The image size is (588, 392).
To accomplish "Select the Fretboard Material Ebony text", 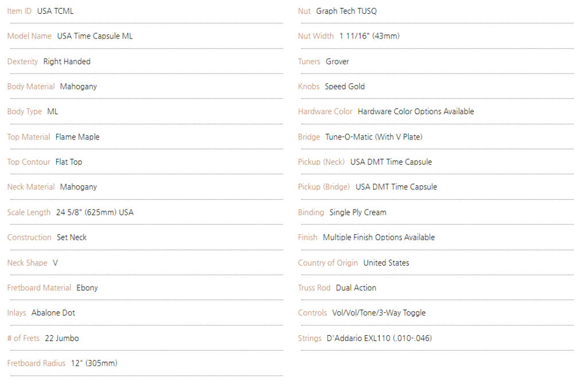I will tap(87, 288).
